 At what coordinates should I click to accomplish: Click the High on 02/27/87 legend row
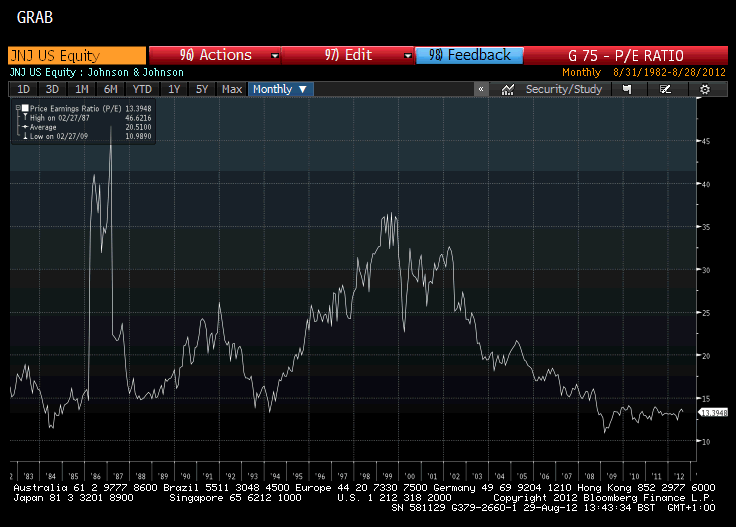tap(59, 118)
